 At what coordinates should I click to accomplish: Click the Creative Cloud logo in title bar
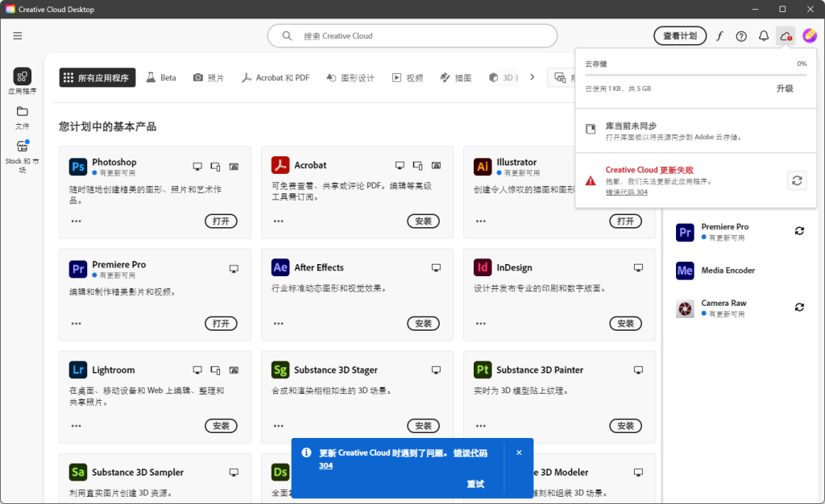(10, 9)
